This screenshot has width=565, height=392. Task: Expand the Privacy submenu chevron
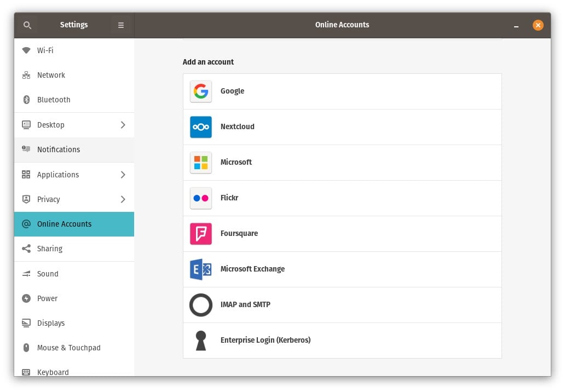(x=123, y=199)
